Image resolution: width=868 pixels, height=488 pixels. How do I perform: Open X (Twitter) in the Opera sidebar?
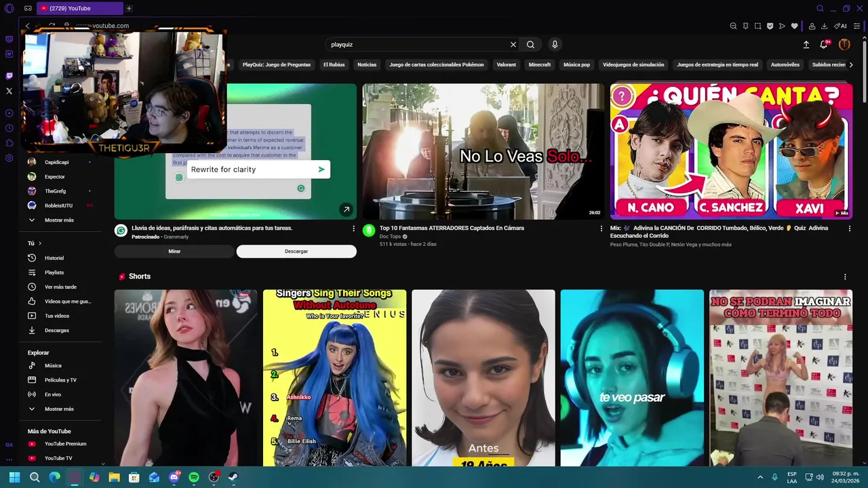[x=9, y=91]
